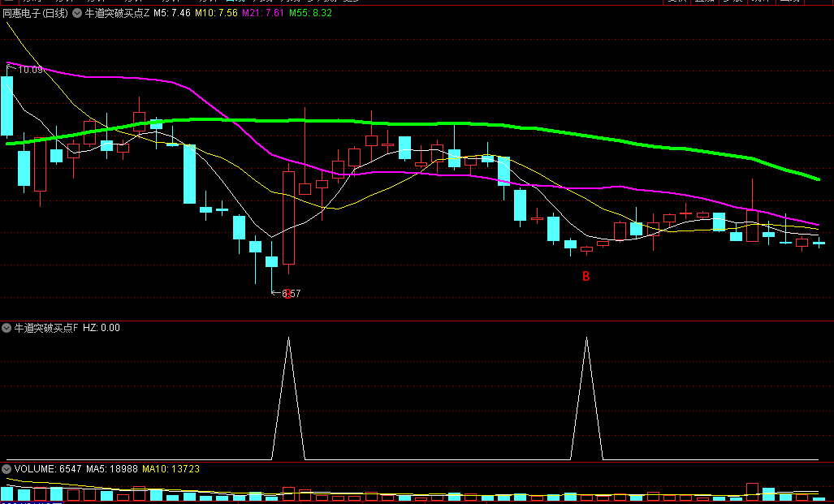Click the yellow MA10: 13723 volume value
Image resolution: width=834 pixels, height=504 pixels.
(171, 469)
